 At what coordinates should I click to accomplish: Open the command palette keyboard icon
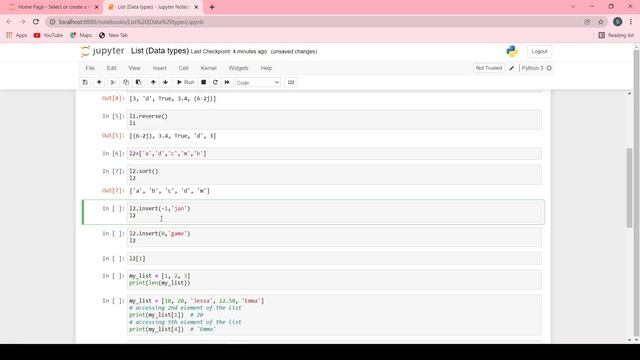(291, 82)
